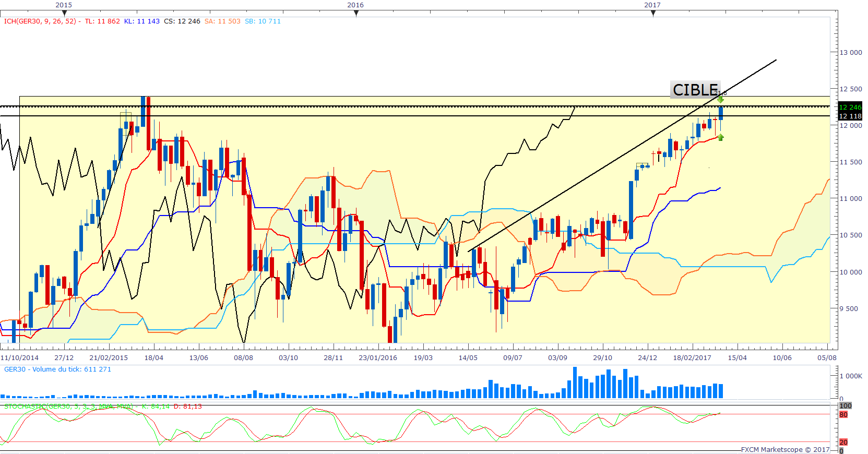This screenshot has width=868, height=454.
Task: Select the 2017 year marker on the top timeline
Action: tap(652, 5)
